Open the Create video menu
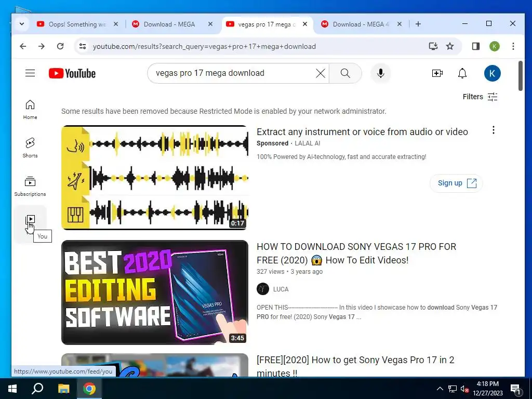The width and height of the screenshot is (532, 399). (437, 73)
